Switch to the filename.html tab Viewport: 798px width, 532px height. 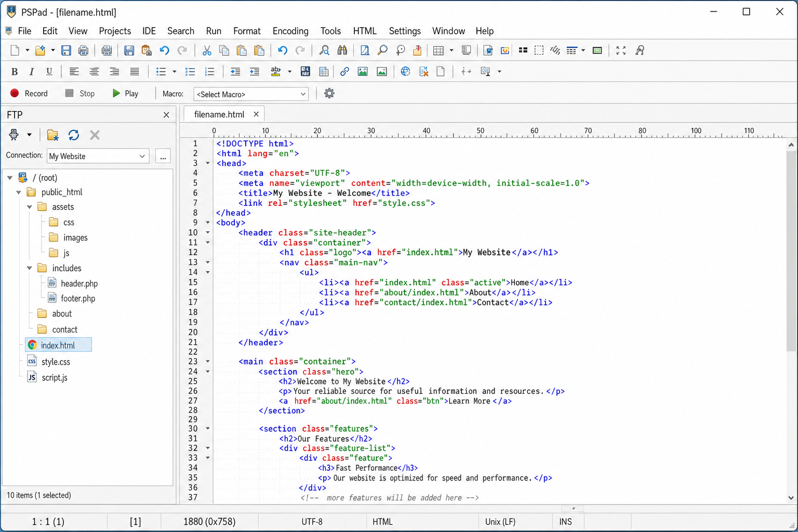click(x=219, y=114)
